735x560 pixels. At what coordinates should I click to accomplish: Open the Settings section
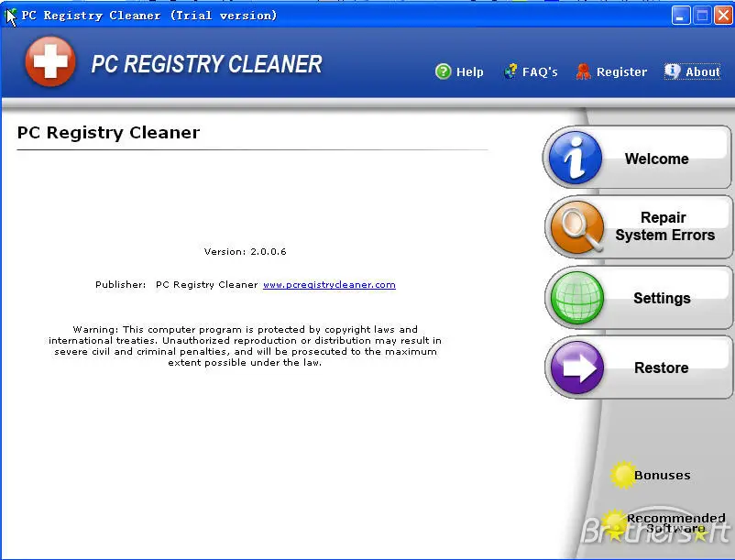click(x=639, y=297)
